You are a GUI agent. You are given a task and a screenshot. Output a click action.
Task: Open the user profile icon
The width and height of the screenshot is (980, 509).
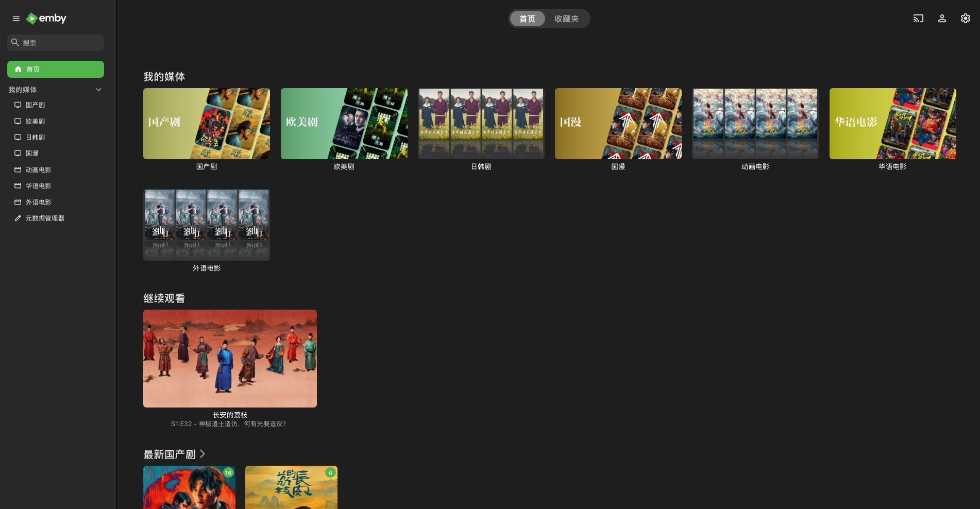pos(942,19)
